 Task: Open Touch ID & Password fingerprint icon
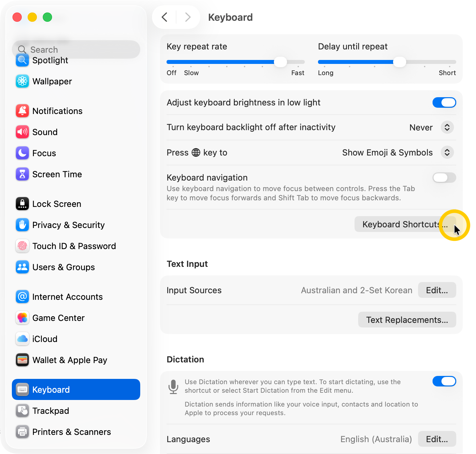coord(22,246)
